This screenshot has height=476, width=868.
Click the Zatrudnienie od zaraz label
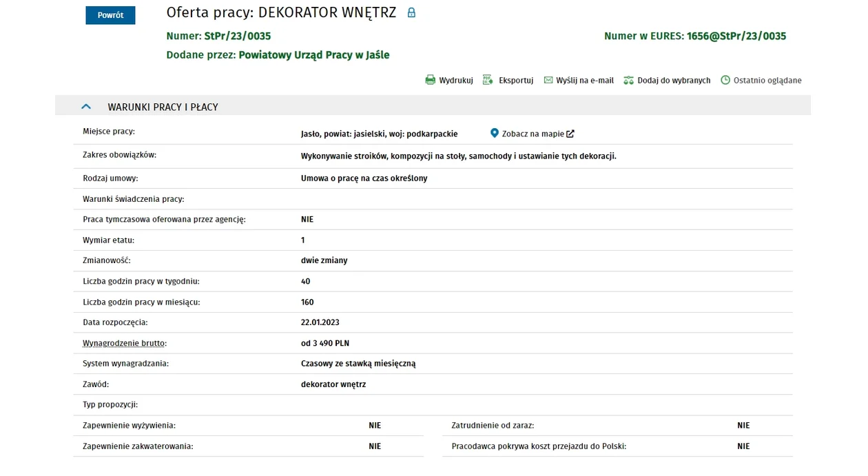pyautogui.click(x=493, y=426)
